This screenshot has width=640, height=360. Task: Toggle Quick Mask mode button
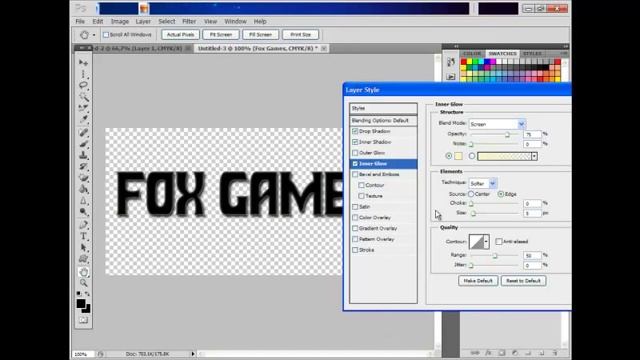(x=83, y=320)
